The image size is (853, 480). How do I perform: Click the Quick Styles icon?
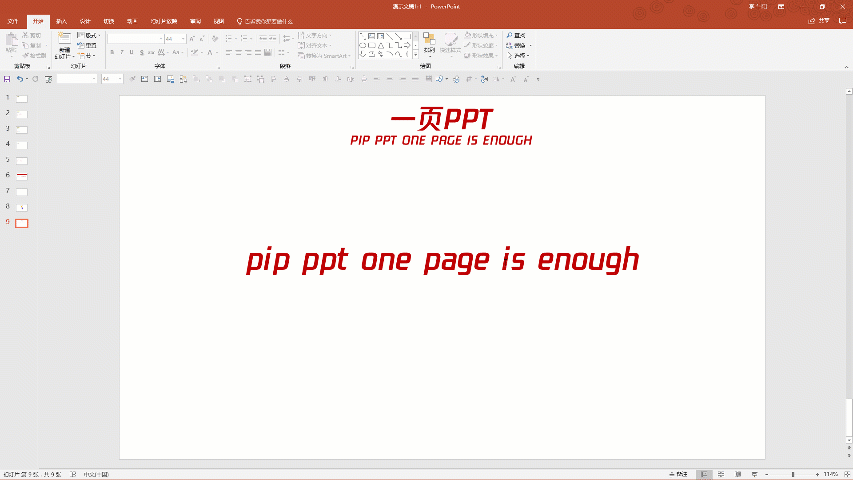451,42
